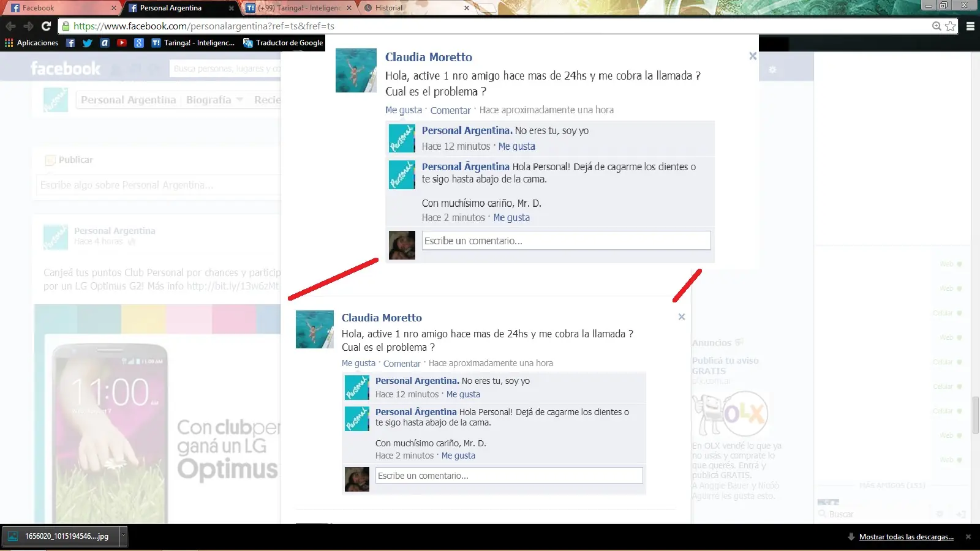The image size is (980, 551).
Task: Expand the download item options arrow
Action: [x=123, y=536]
